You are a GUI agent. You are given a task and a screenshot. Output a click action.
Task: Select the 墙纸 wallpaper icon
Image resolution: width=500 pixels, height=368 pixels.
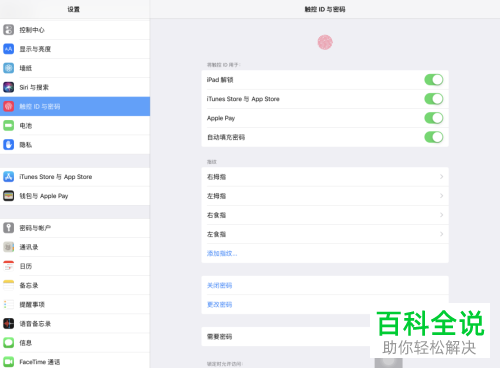click(x=9, y=68)
